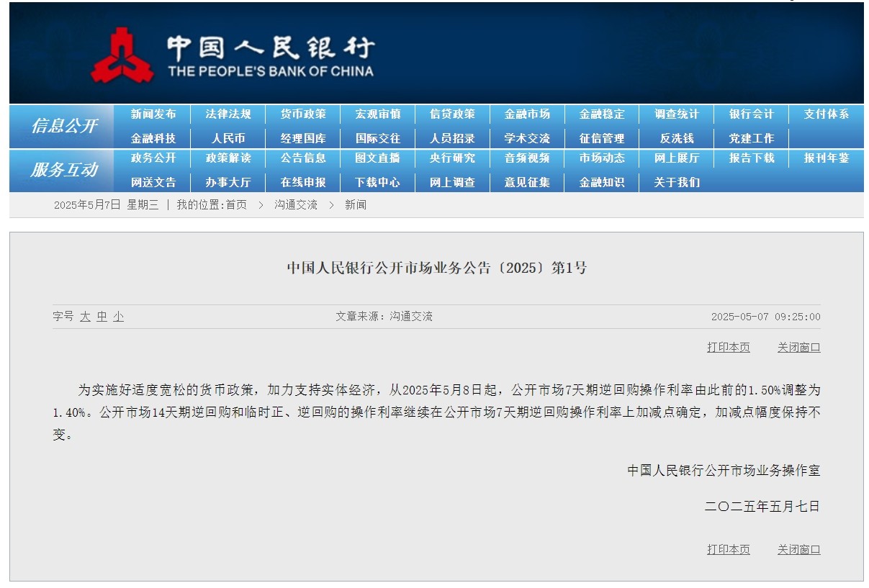This screenshot has height=588, width=869.
Task: Go to 办事大厅 page
Action: tap(228, 183)
